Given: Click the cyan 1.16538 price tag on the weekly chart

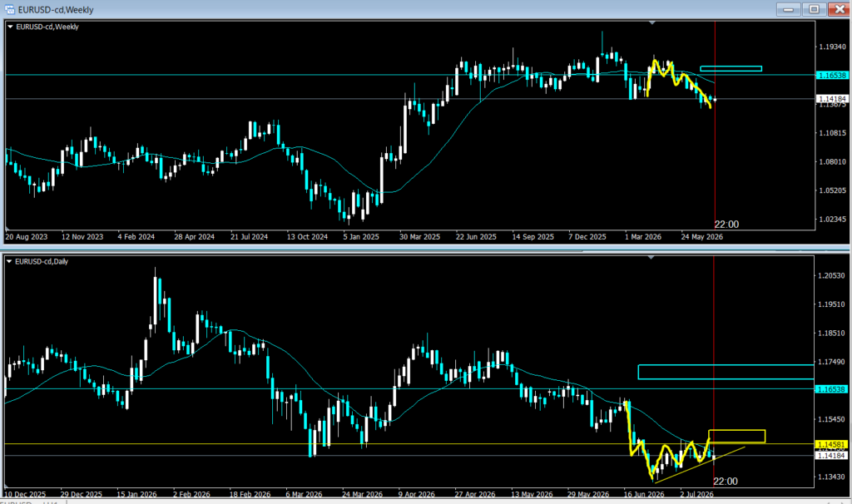Looking at the screenshot, I should [x=832, y=75].
